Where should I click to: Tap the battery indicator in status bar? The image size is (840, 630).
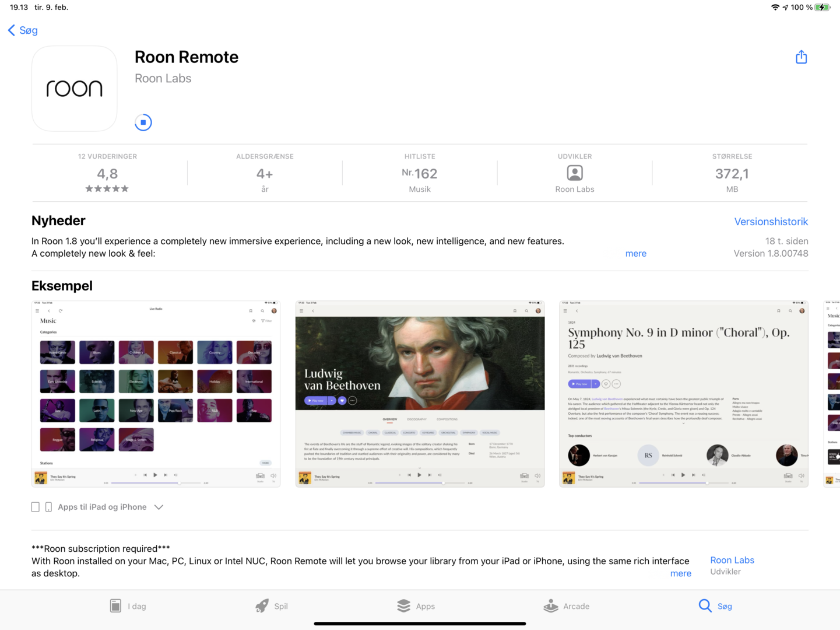point(823,8)
